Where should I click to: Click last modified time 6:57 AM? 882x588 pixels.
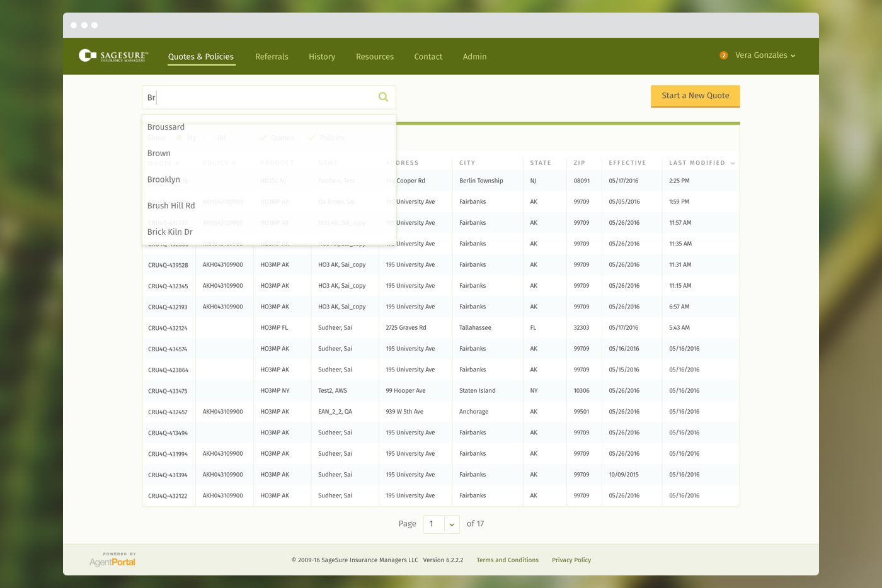[679, 307]
